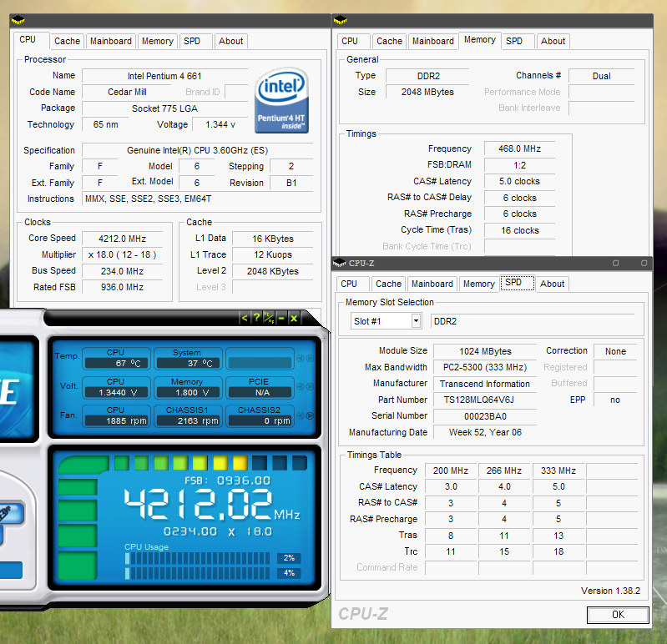Click first square button in CPU-Z SPD title bar
Screen dimensions: 667x644
tap(615, 263)
